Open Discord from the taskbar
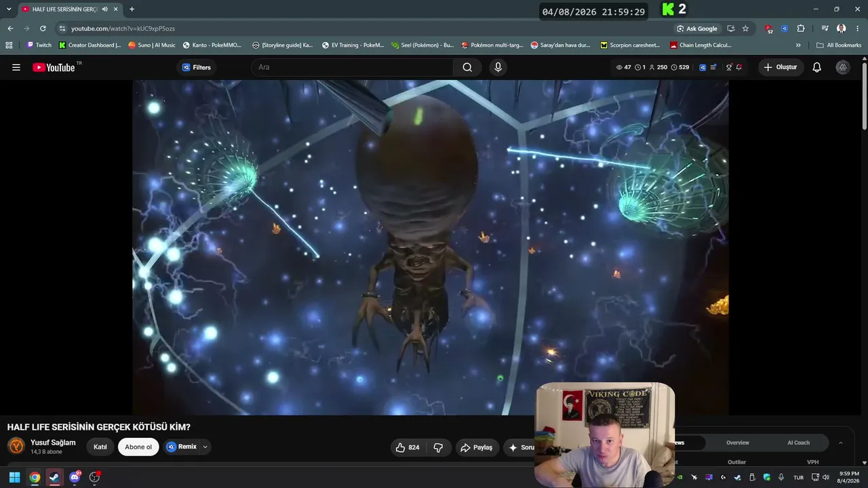 point(75,477)
